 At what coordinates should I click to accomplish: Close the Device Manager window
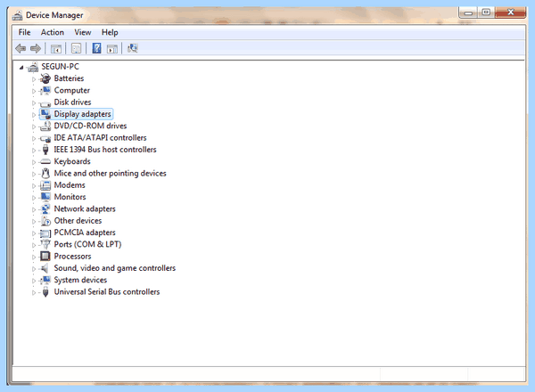(x=510, y=12)
